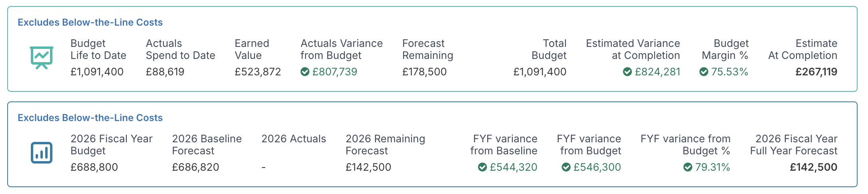The width and height of the screenshot is (868, 194).
Task: Select the Estimate At Completion value £267,119
Action: [x=816, y=72]
